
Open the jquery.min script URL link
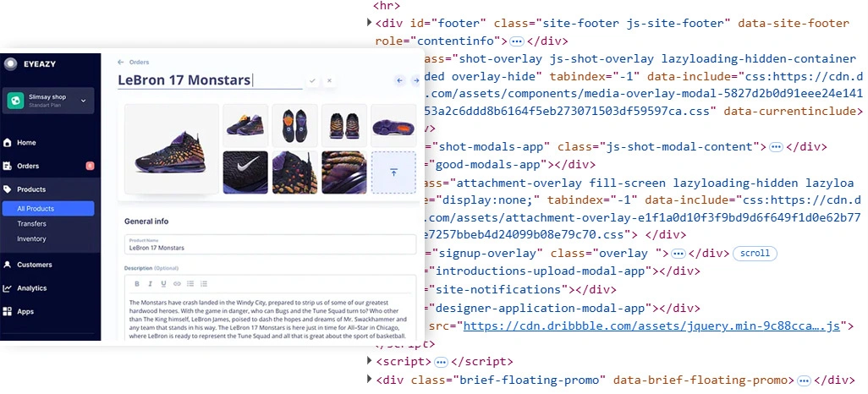pos(651,326)
